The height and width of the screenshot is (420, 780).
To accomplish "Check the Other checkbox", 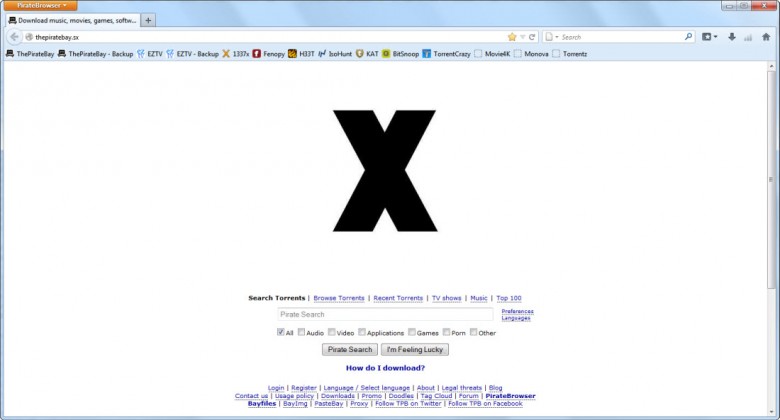I will (473, 332).
